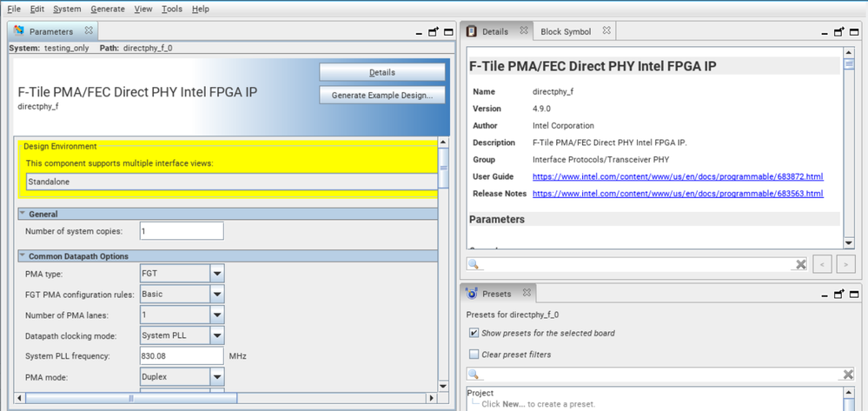Open the Release Notes link
The width and height of the screenshot is (868, 411).
click(678, 194)
